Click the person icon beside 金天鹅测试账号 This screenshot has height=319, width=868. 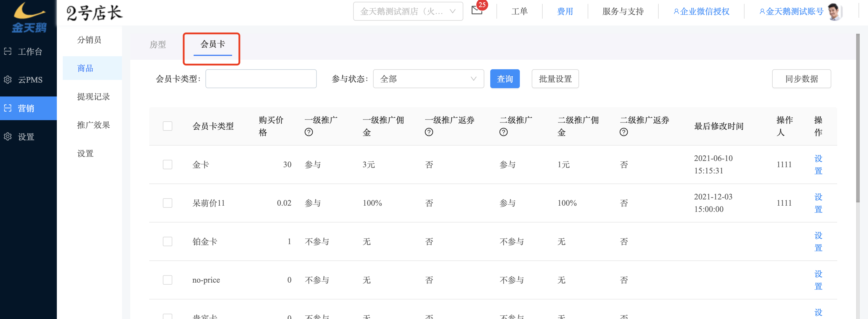click(762, 12)
